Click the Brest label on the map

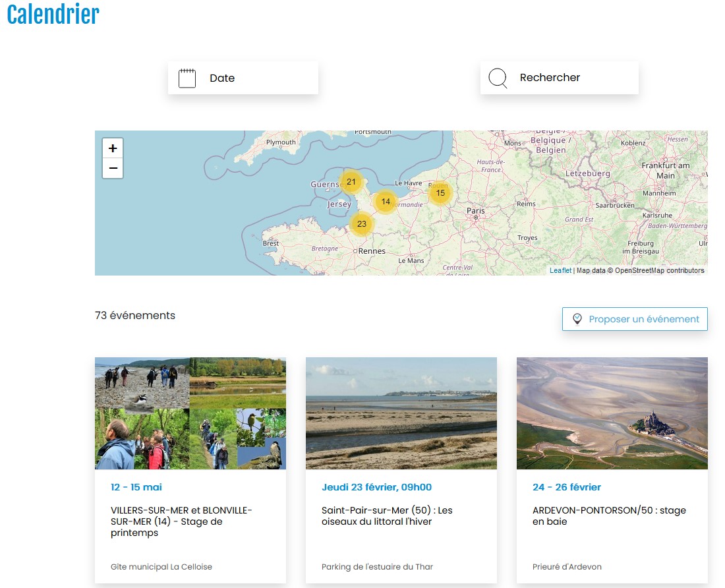point(270,243)
